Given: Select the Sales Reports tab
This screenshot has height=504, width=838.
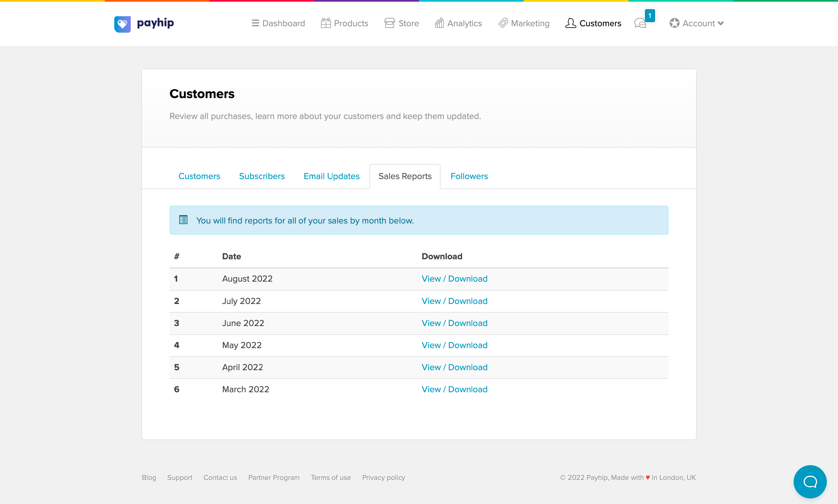Looking at the screenshot, I should click(405, 176).
